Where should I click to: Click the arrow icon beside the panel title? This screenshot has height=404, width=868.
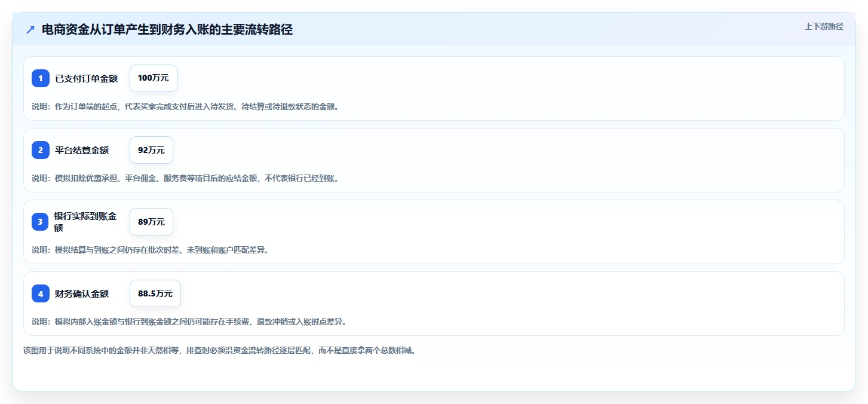tap(30, 30)
